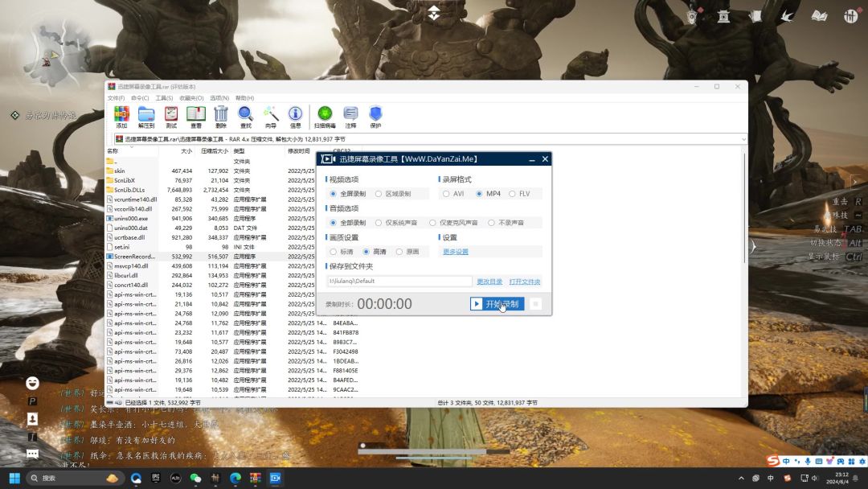Viewport: 868px width, 489px height.
Task: Choose the AVI recording format
Action: 453,194
